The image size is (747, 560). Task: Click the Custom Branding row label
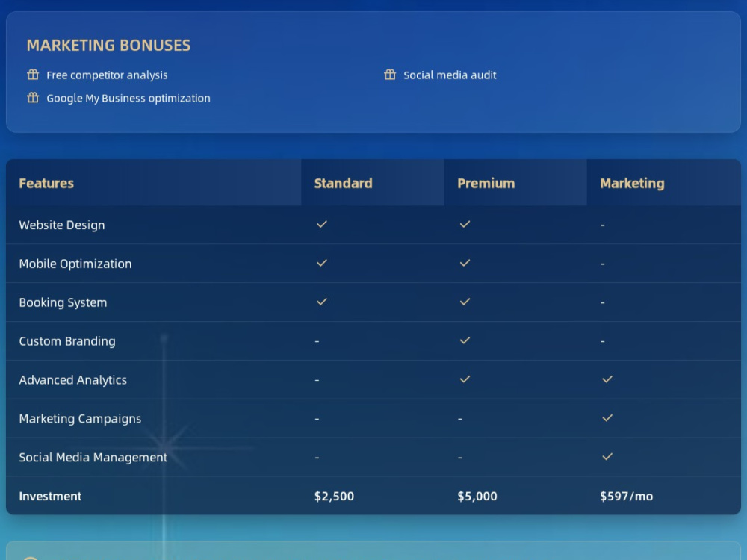point(67,341)
